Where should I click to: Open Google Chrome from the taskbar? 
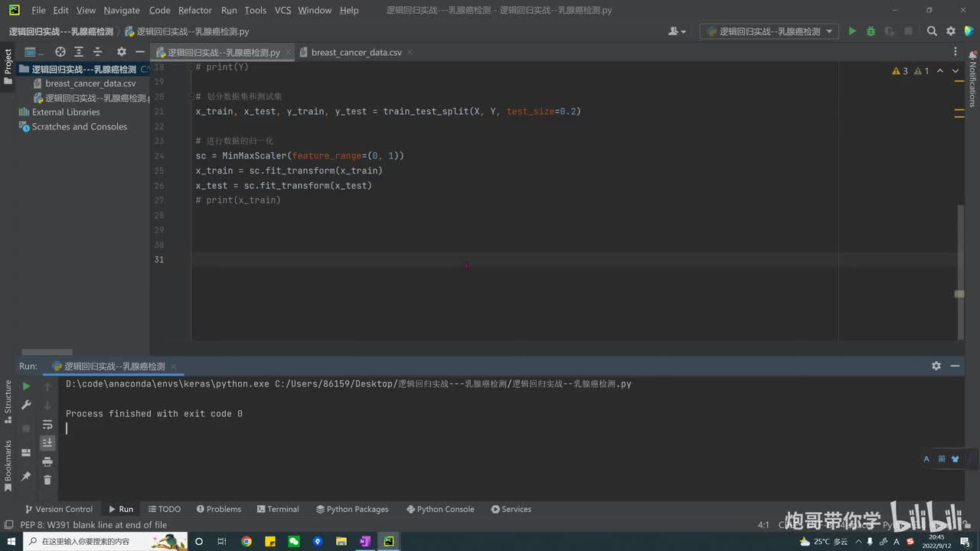pyautogui.click(x=246, y=541)
